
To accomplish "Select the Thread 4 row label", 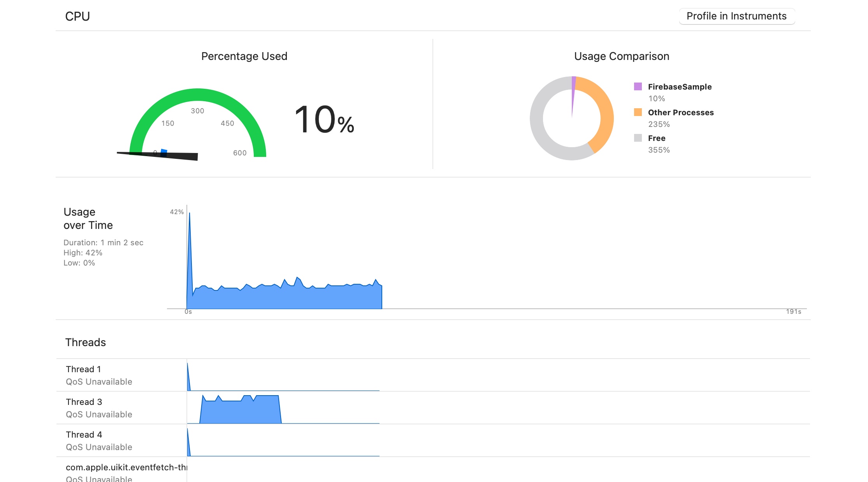I will (84, 435).
